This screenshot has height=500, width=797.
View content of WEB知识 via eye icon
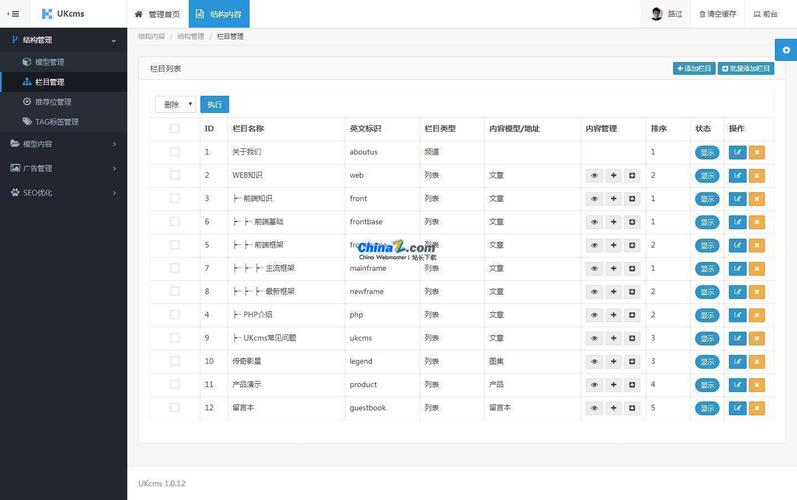point(594,175)
